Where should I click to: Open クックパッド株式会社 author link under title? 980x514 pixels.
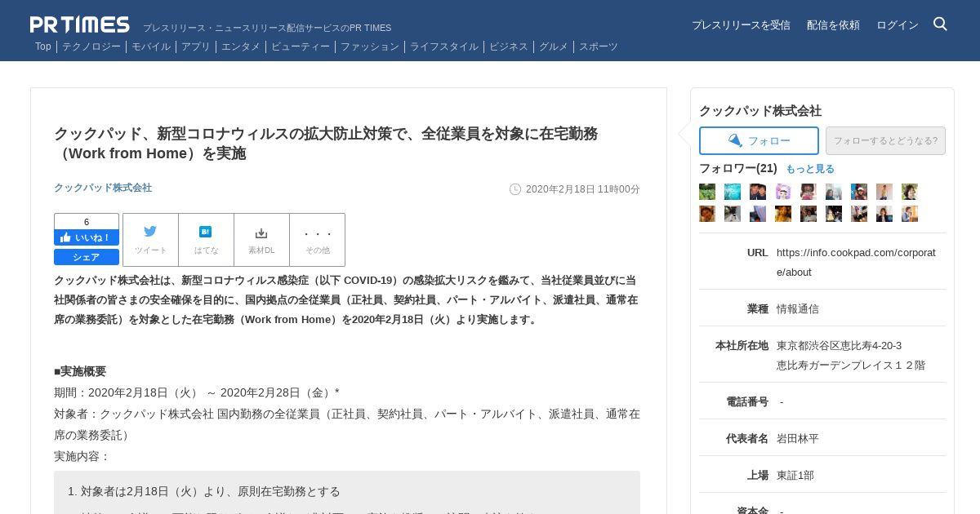pyautogui.click(x=103, y=188)
